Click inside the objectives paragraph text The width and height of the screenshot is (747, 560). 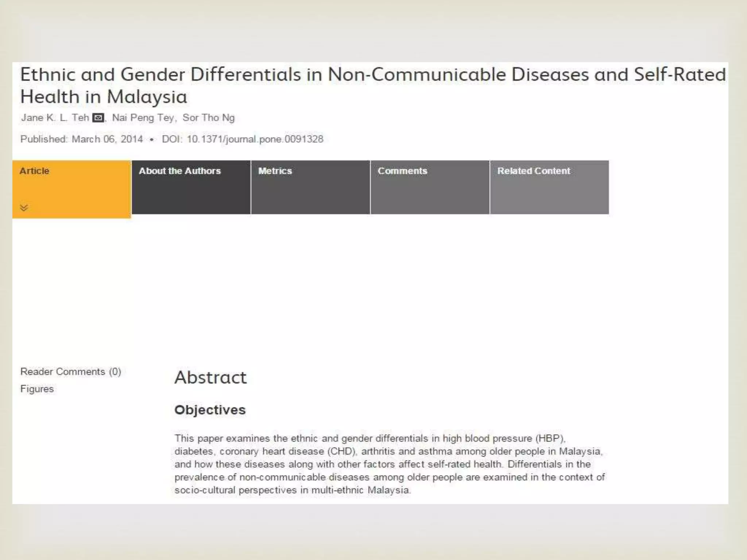point(389,464)
